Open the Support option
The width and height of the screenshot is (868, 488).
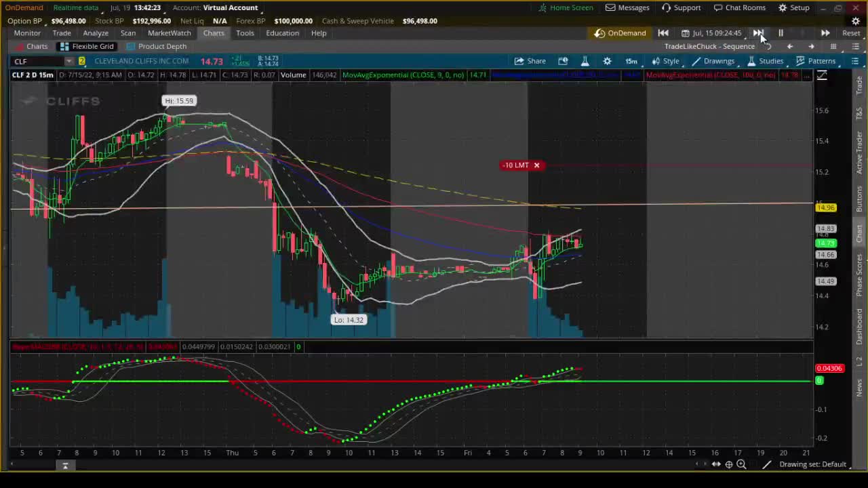click(x=681, y=7)
